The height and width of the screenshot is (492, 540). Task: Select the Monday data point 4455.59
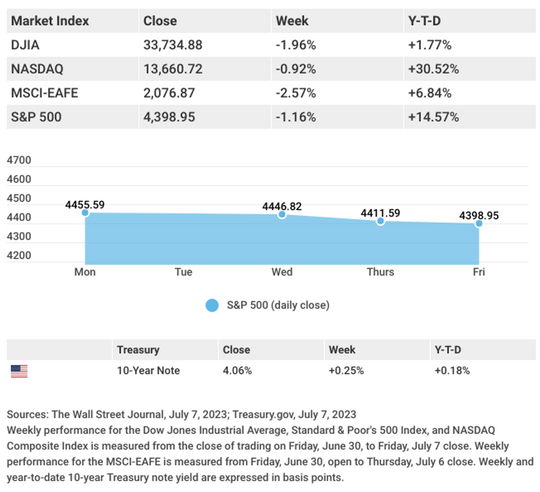tap(85, 213)
